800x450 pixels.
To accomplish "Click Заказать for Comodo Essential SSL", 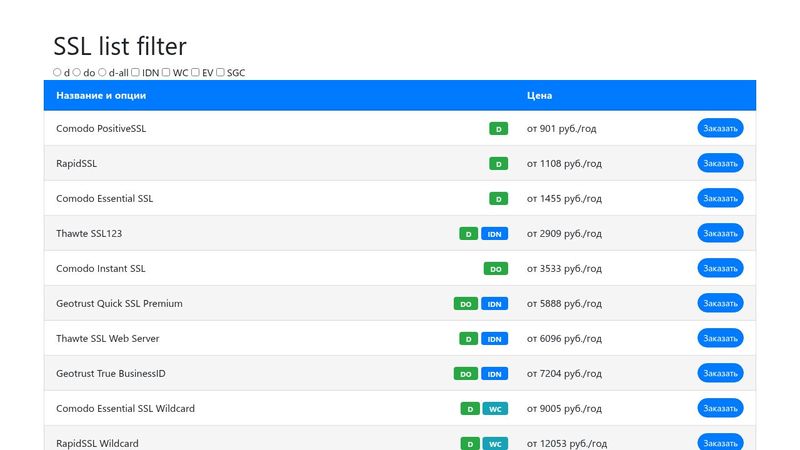I will point(720,198).
